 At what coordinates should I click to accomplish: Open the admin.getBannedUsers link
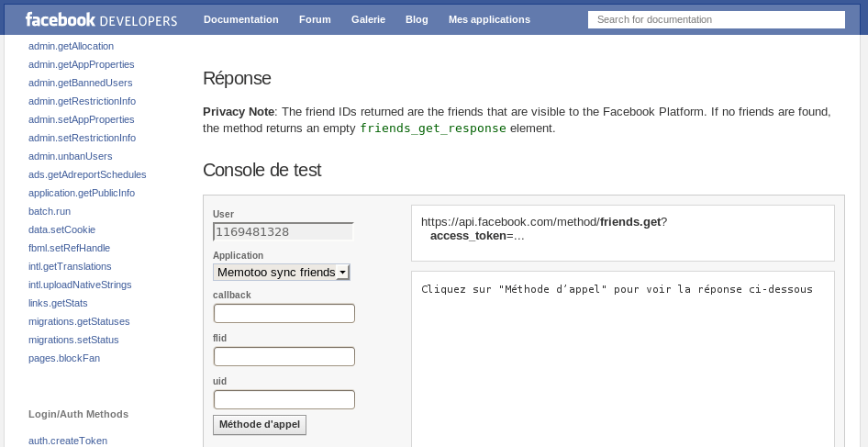(80, 83)
